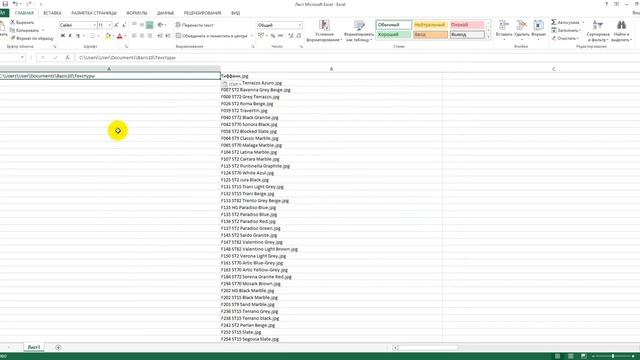640x360 pixels.
Task: Toggle bold formatting Ж
Action: click(x=63, y=36)
